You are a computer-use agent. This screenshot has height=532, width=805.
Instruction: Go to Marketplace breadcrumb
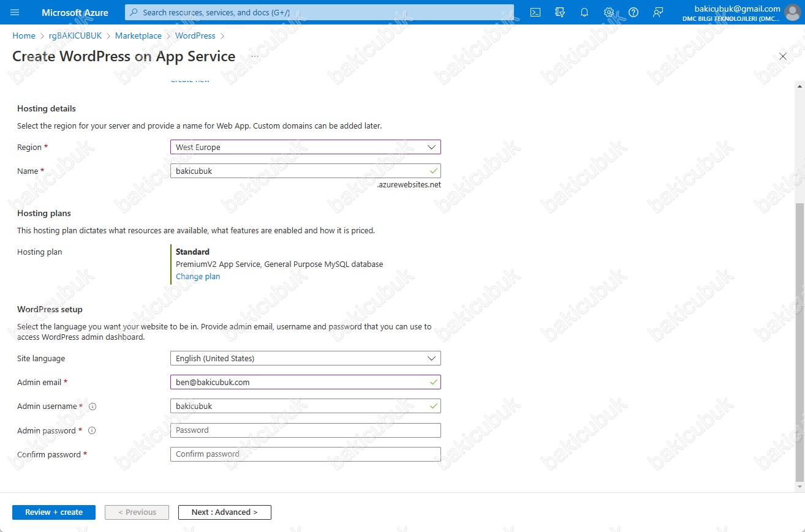pyautogui.click(x=138, y=36)
